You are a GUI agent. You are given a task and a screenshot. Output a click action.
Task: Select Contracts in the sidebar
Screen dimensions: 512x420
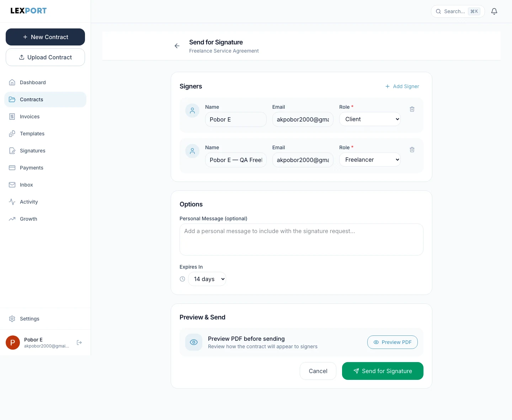[45, 99]
